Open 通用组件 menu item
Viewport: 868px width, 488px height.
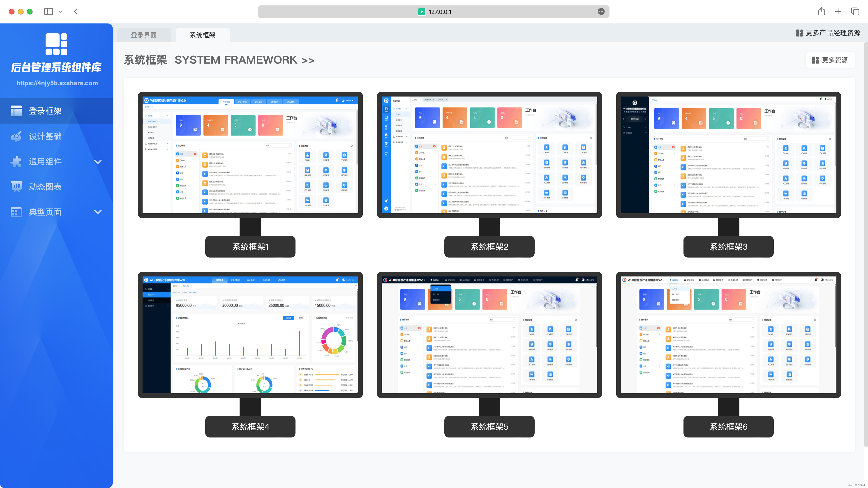click(56, 161)
